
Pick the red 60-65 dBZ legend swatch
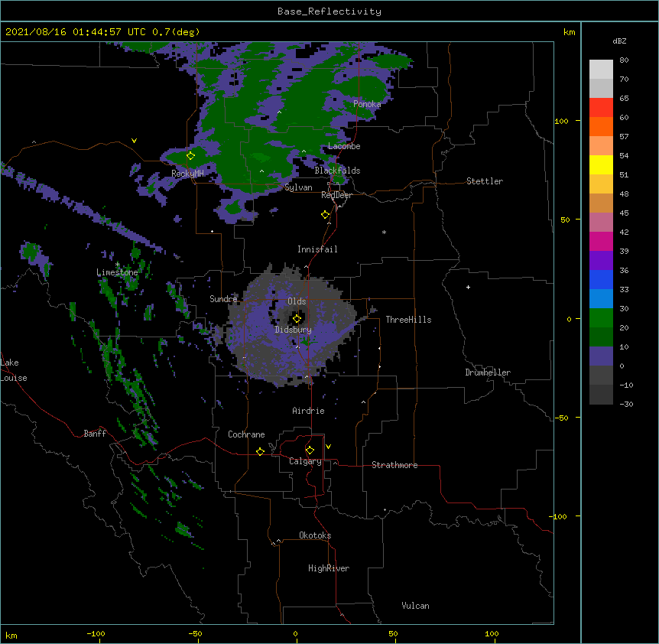pos(601,107)
